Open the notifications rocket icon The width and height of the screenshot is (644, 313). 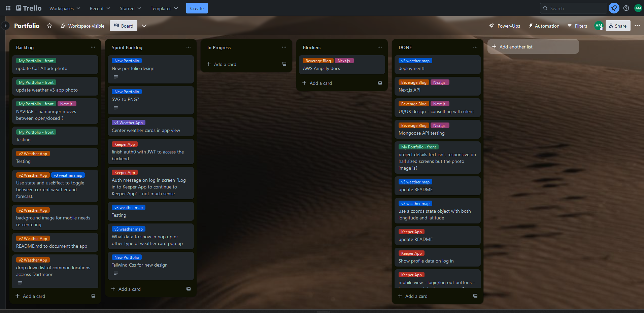[614, 8]
